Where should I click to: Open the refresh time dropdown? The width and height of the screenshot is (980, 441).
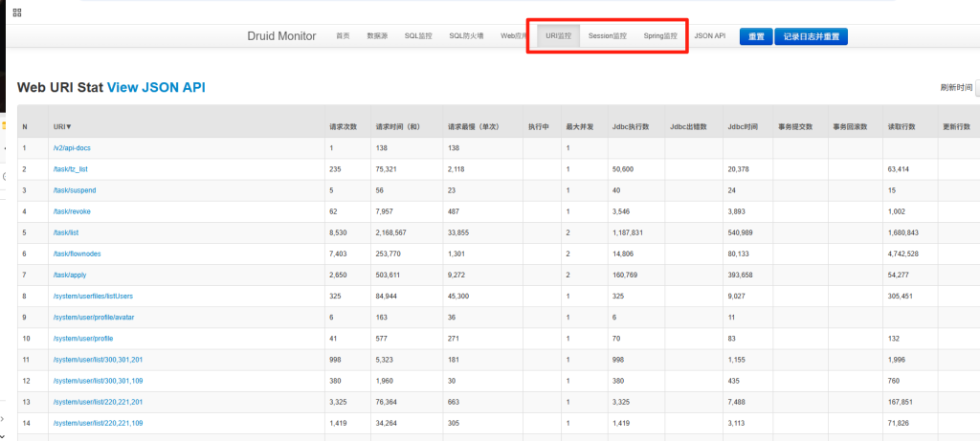(x=976, y=88)
